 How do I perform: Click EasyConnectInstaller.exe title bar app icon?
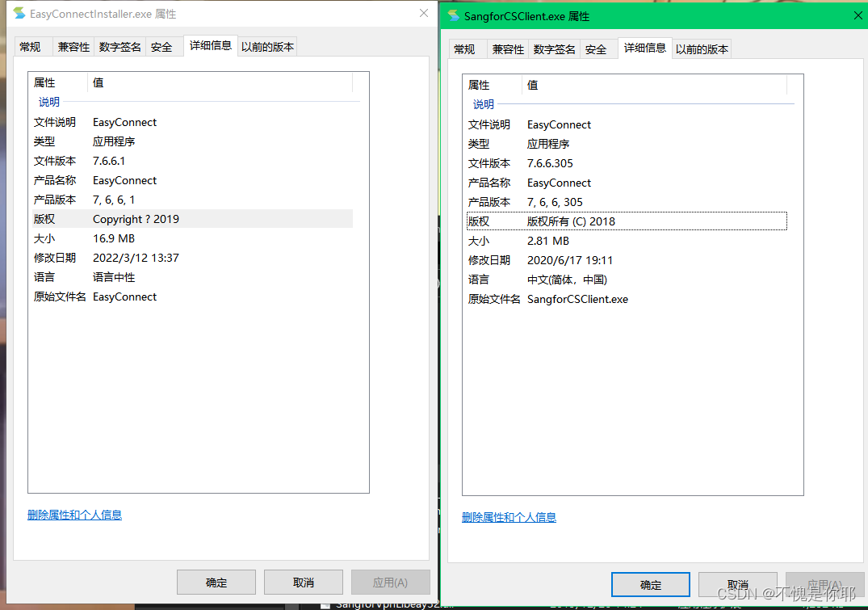[x=19, y=13]
